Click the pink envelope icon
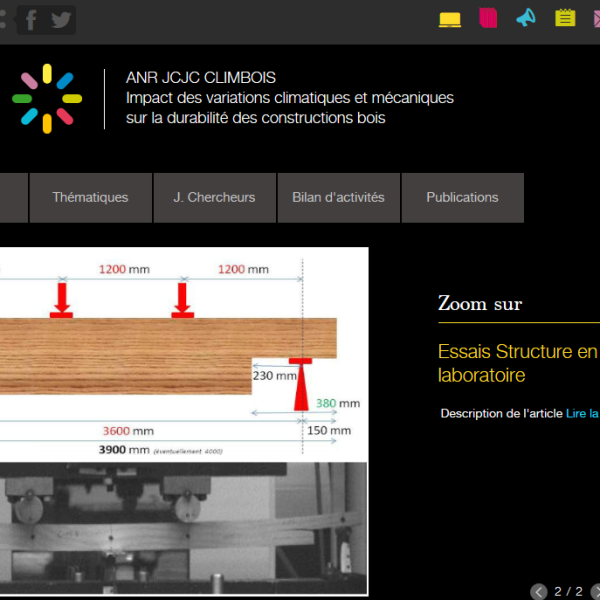Image resolution: width=600 pixels, height=600 pixels. [x=596, y=18]
